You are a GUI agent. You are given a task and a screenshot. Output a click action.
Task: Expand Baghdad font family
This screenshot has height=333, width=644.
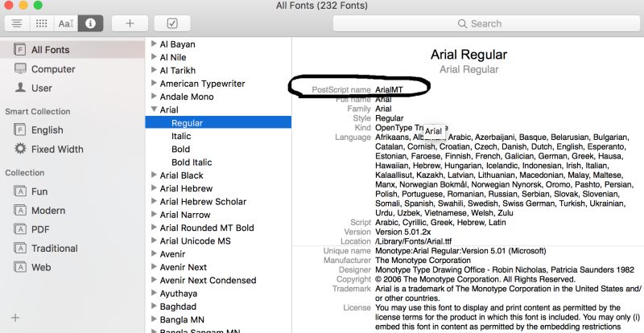click(x=154, y=306)
